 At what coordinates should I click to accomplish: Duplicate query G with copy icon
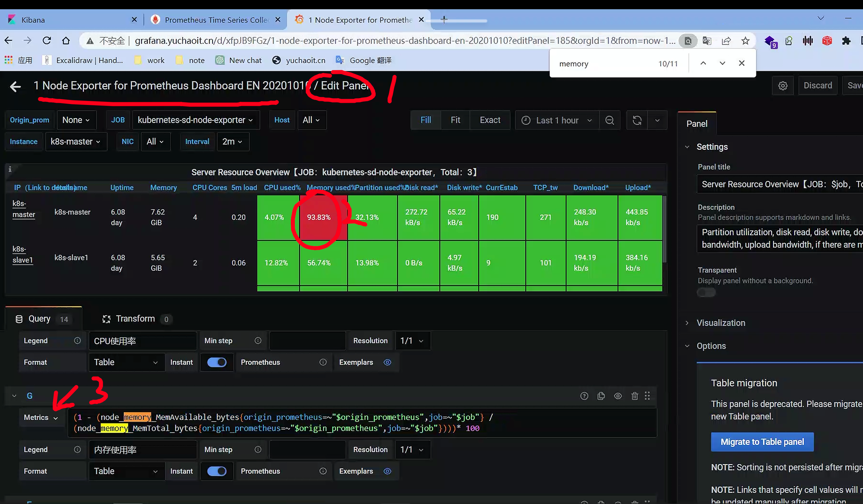pyautogui.click(x=601, y=396)
